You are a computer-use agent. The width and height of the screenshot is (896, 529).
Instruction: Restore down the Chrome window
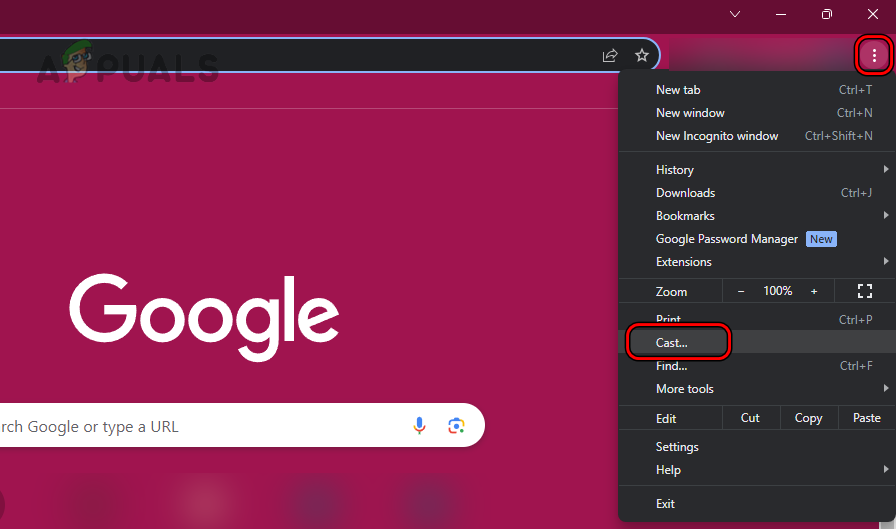(826, 14)
